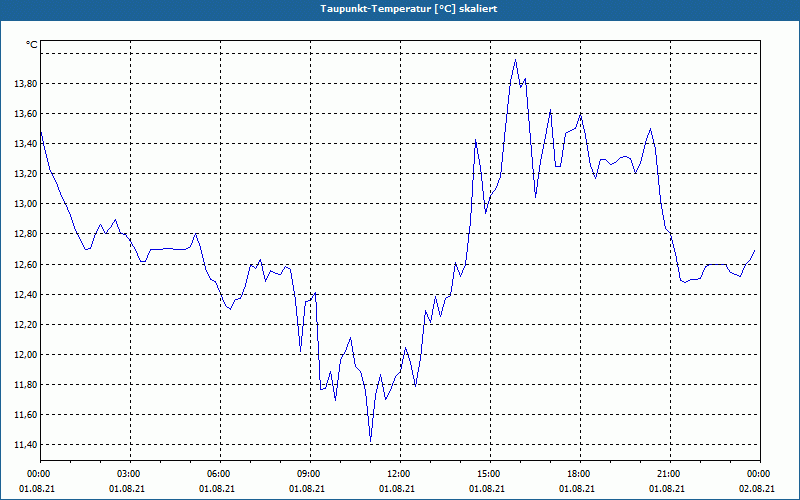
Task: Click the 12,40 y-axis label
Action: point(26,294)
